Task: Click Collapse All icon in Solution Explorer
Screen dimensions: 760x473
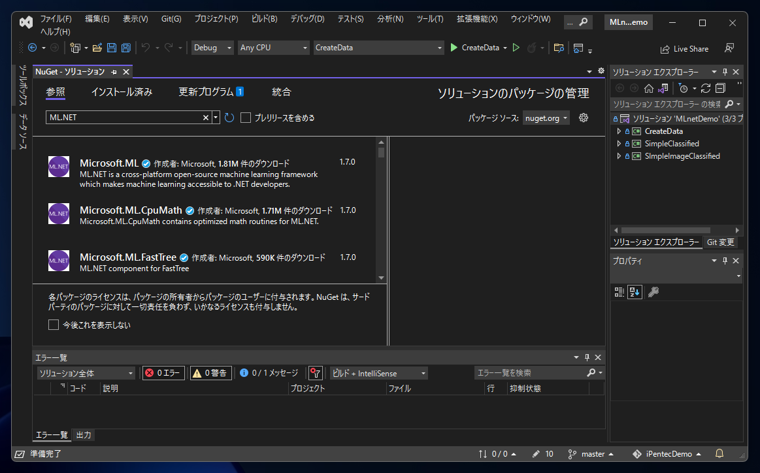Action: [720, 88]
